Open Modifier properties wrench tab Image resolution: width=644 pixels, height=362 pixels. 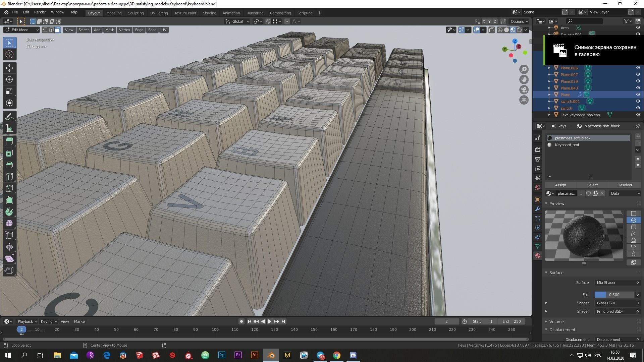pyautogui.click(x=538, y=209)
